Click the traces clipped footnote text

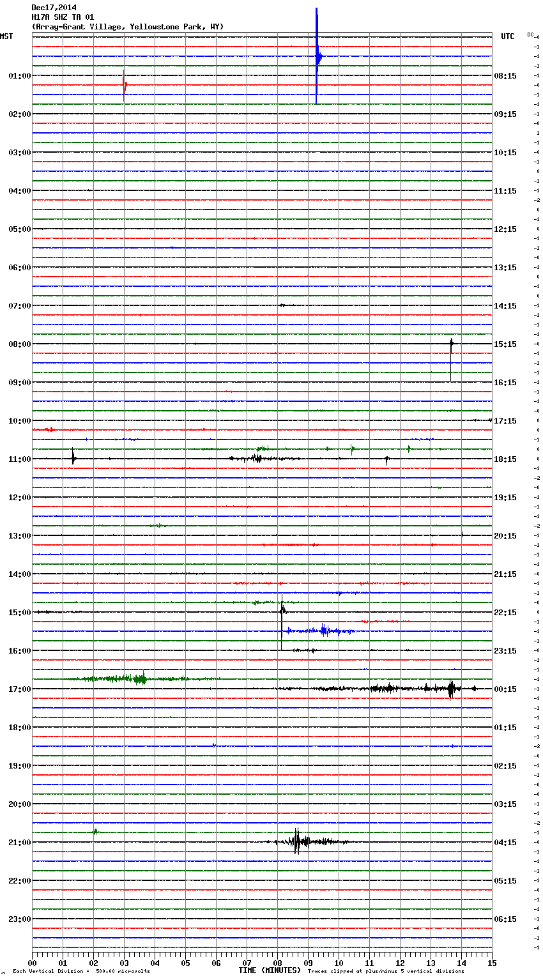pos(386,972)
